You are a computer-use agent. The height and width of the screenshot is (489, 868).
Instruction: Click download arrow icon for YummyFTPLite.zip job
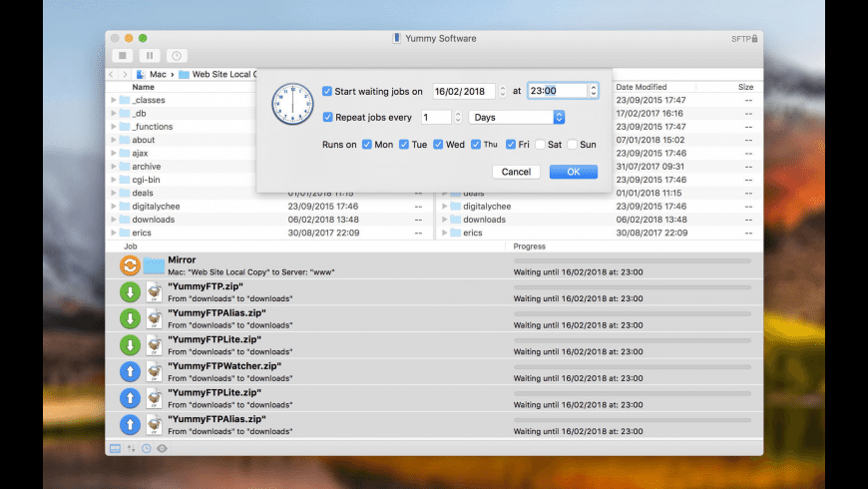click(130, 345)
